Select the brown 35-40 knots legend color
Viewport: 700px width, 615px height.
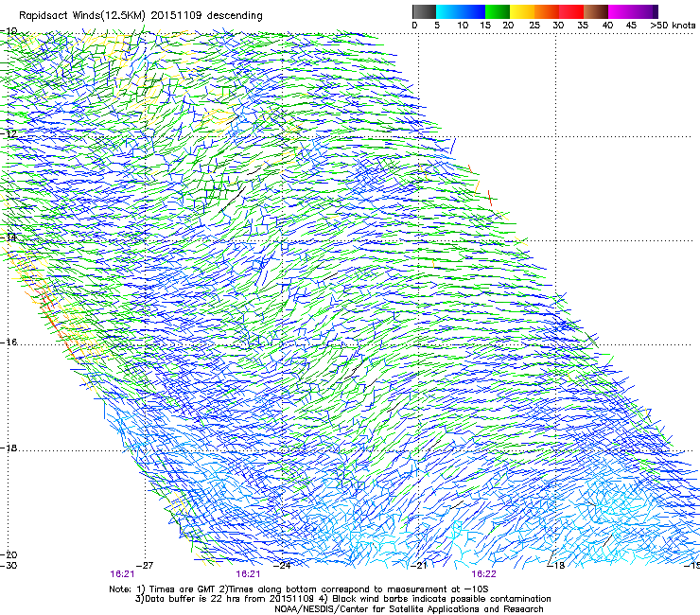point(596,11)
